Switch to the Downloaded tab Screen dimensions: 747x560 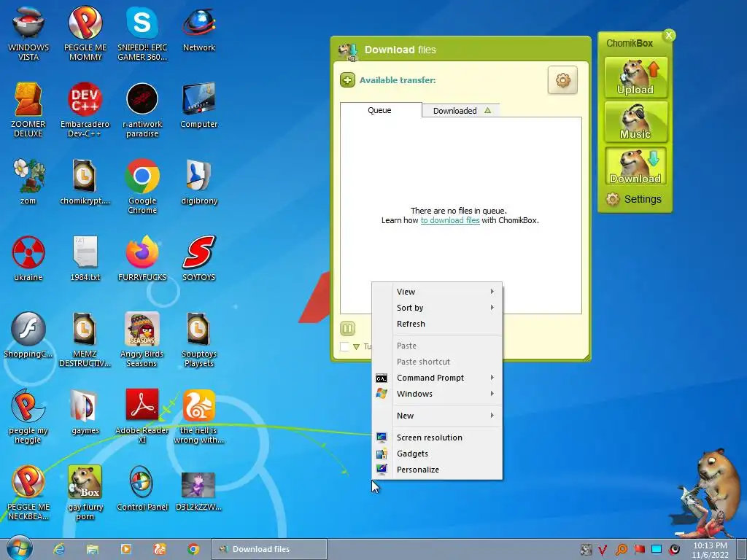[x=461, y=111]
